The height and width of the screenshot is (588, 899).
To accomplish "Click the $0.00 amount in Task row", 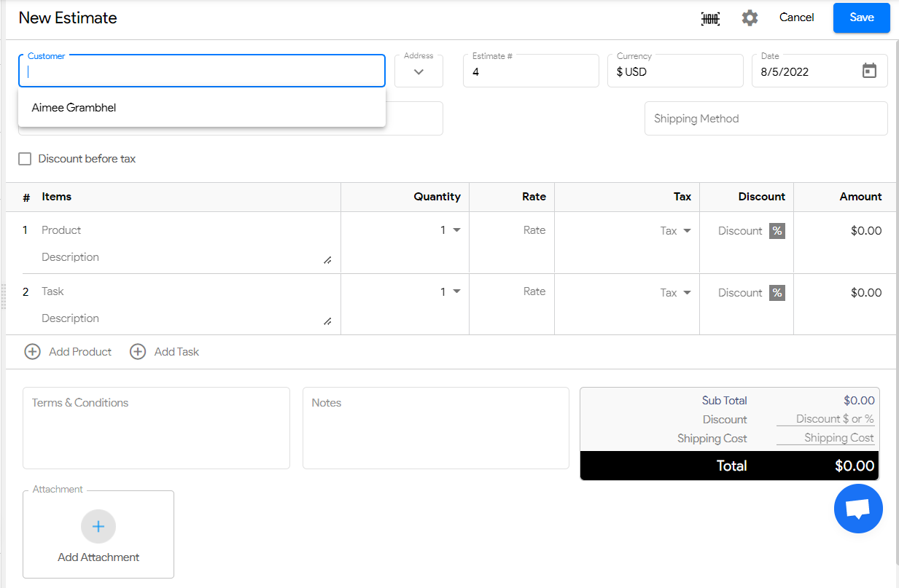I will [x=866, y=293].
